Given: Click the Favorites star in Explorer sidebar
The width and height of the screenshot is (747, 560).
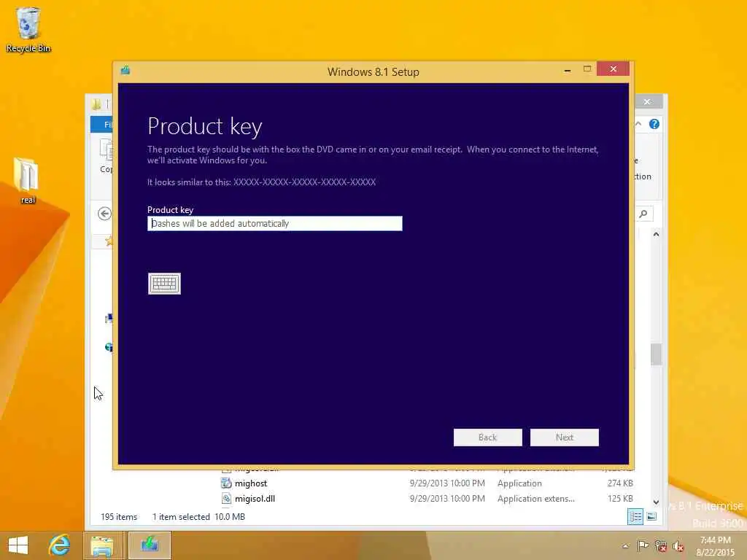Looking at the screenshot, I should (x=109, y=241).
